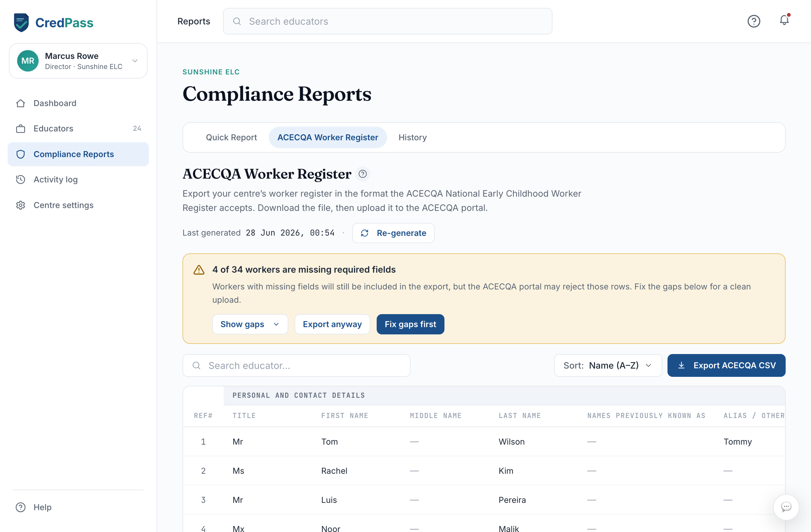811x532 pixels.
Task: Click Export anyway
Action: (332, 324)
